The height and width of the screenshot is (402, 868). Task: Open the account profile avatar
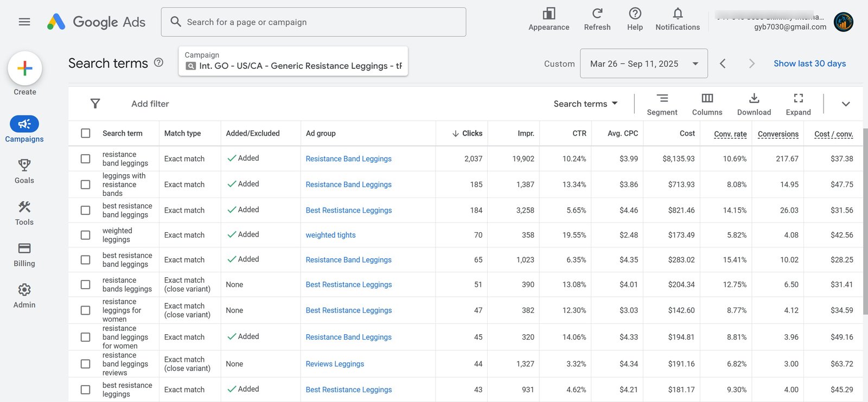[x=844, y=22]
